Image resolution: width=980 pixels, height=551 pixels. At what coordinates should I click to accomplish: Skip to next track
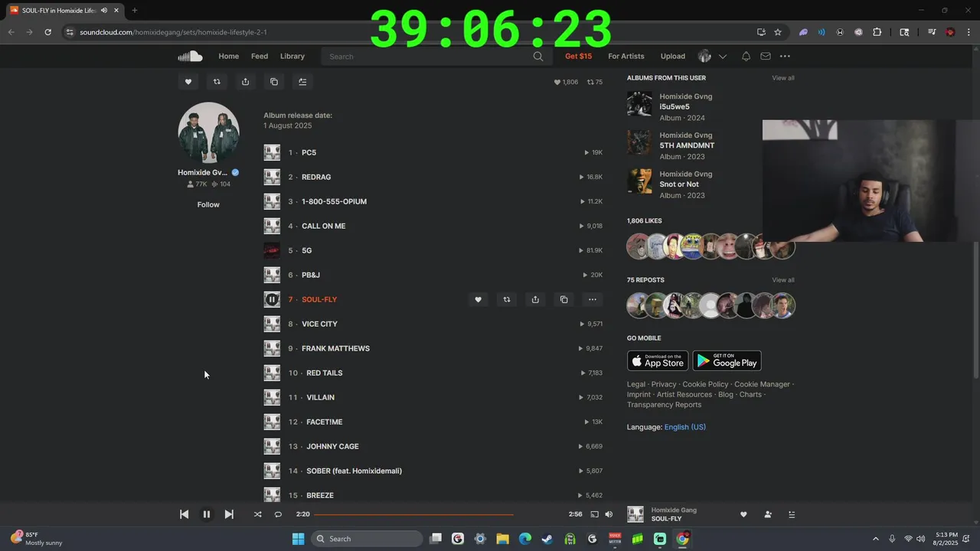pyautogui.click(x=229, y=514)
